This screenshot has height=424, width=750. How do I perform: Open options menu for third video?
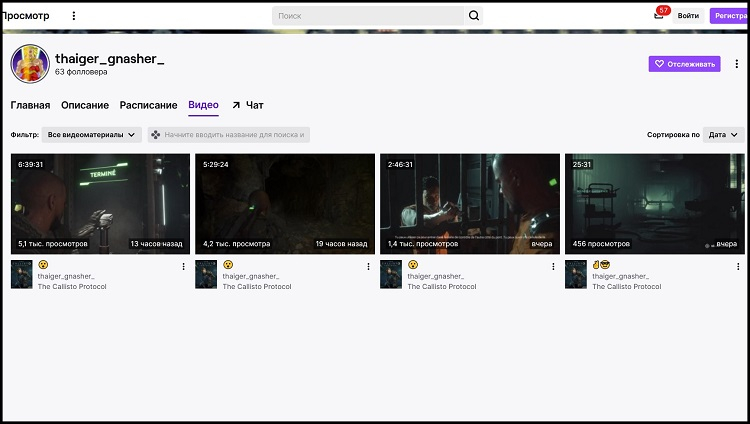[553, 266]
